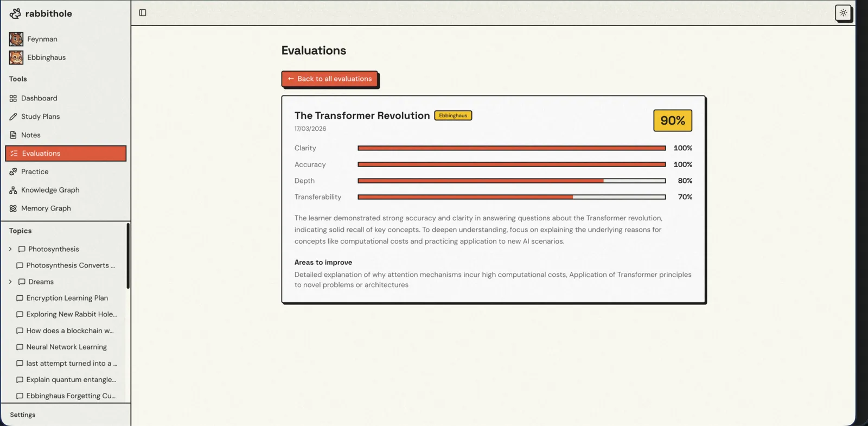Click the 70% Transferability value
Screen dimensions: 868x426
685,197
